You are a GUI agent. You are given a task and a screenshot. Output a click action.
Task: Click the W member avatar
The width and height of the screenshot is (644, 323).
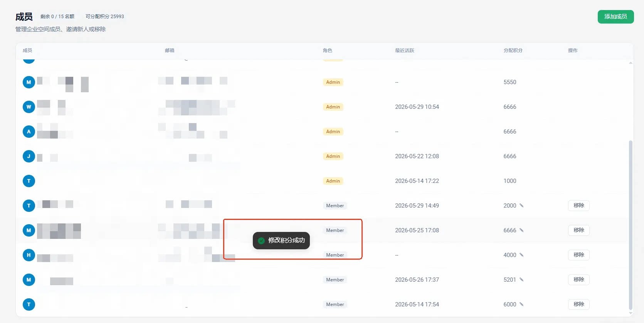[x=29, y=107]
